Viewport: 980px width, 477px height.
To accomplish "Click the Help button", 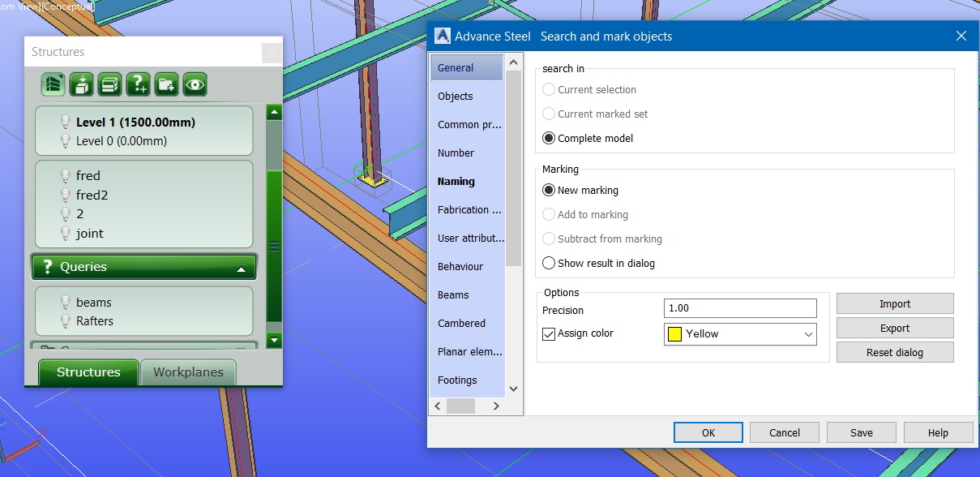I will pos(938,432).
